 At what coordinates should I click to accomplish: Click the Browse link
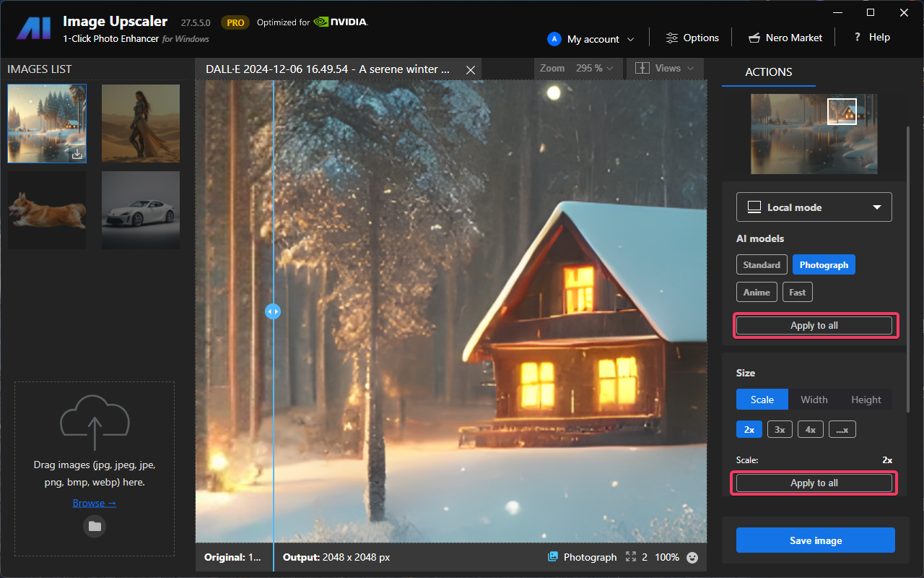point(94,503)
